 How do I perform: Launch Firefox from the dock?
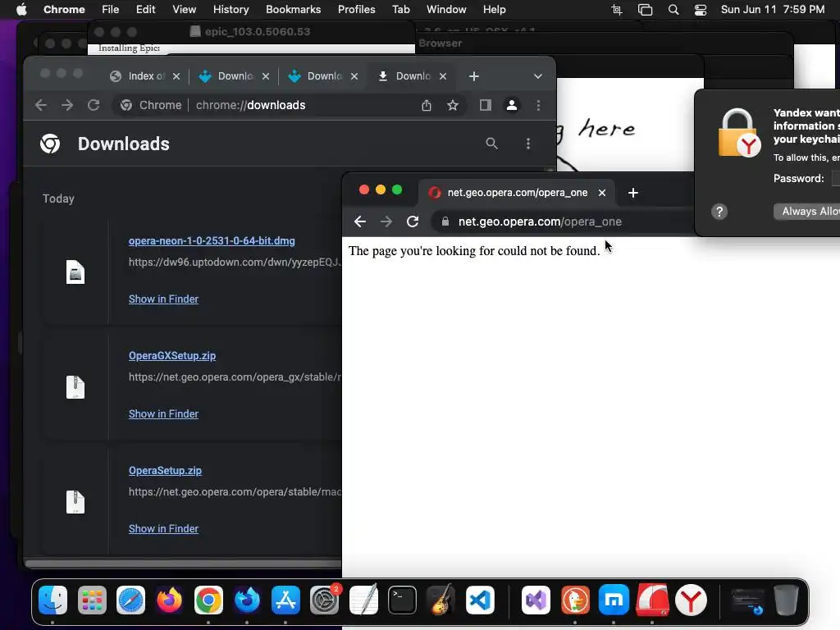169,600
